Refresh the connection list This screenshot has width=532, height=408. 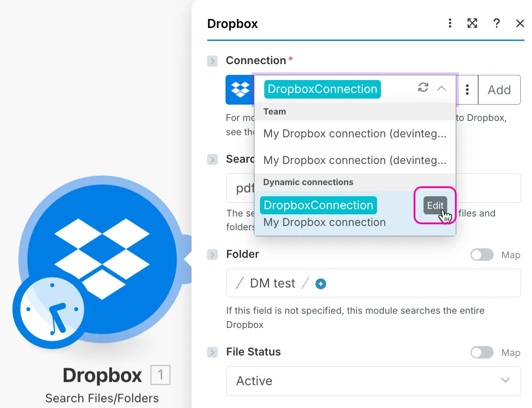[424, 88]
